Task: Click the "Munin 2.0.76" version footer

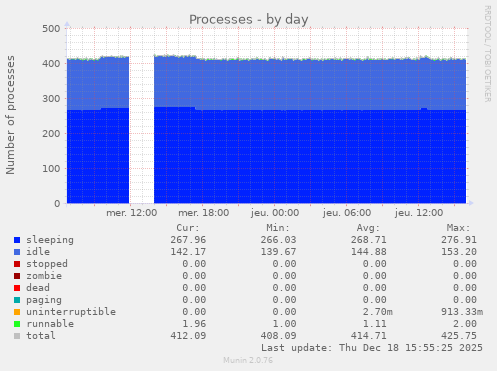Action: pos(248,360)
